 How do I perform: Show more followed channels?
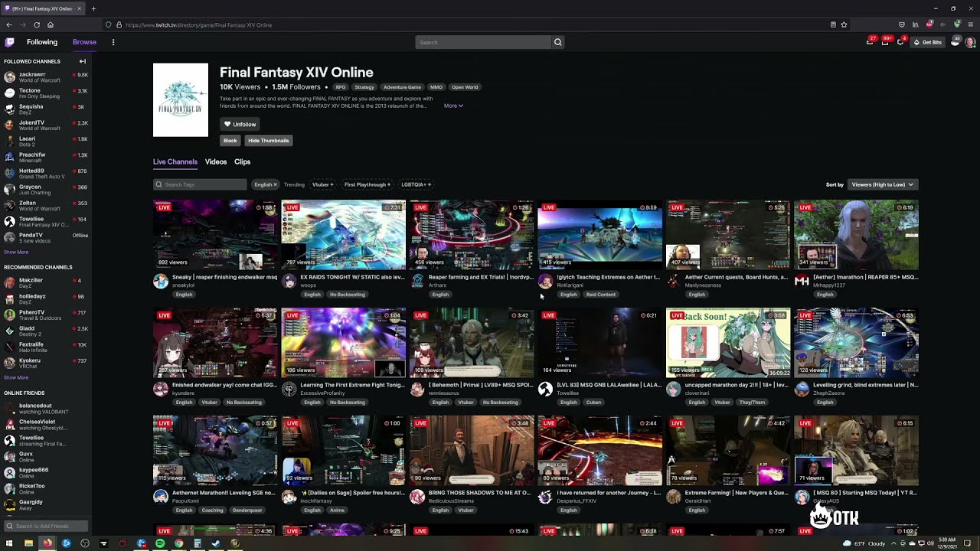coord(16,252)
